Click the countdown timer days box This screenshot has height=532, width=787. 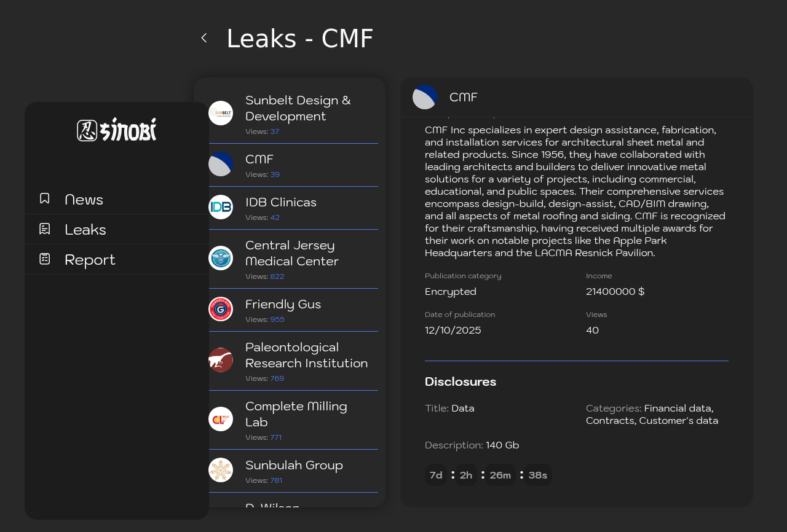[436, 475]
